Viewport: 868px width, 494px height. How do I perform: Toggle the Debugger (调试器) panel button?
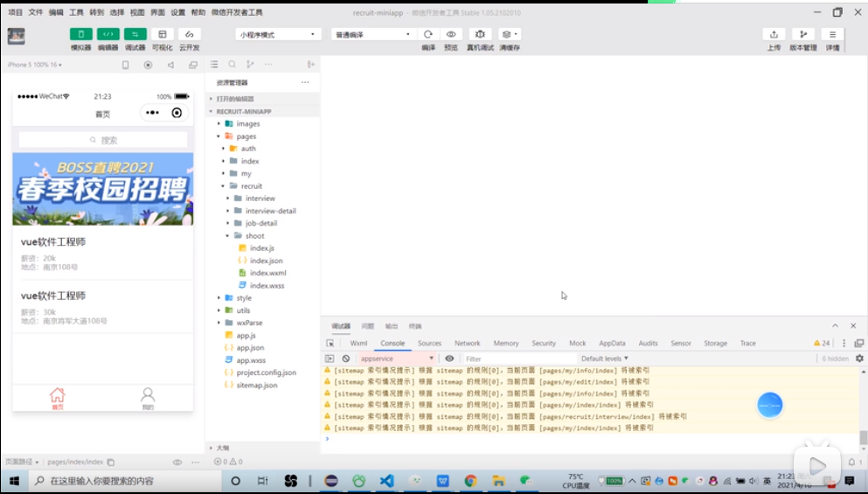[x=135, y=34]
